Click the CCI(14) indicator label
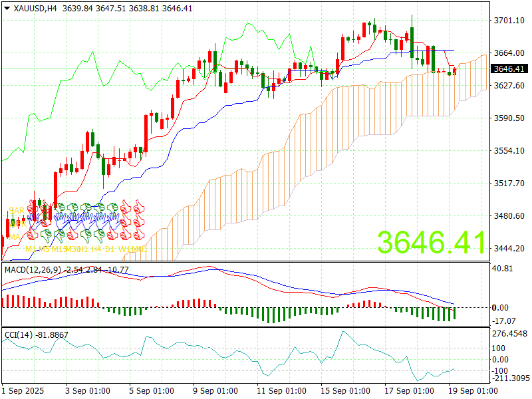 click(19, 334)
